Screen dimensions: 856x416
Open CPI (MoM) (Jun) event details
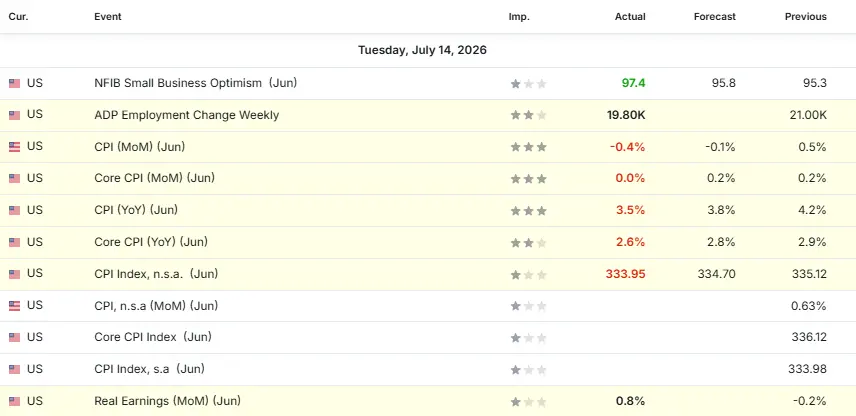(x=139, y=146)
